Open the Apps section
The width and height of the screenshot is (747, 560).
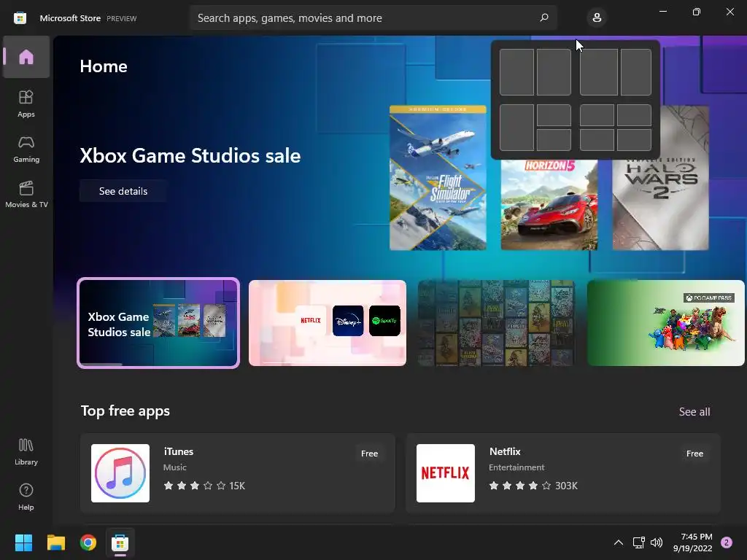26,104
